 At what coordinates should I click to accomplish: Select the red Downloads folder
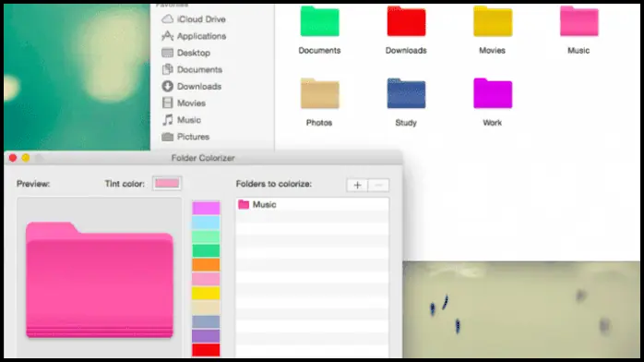tap(406, 22)
